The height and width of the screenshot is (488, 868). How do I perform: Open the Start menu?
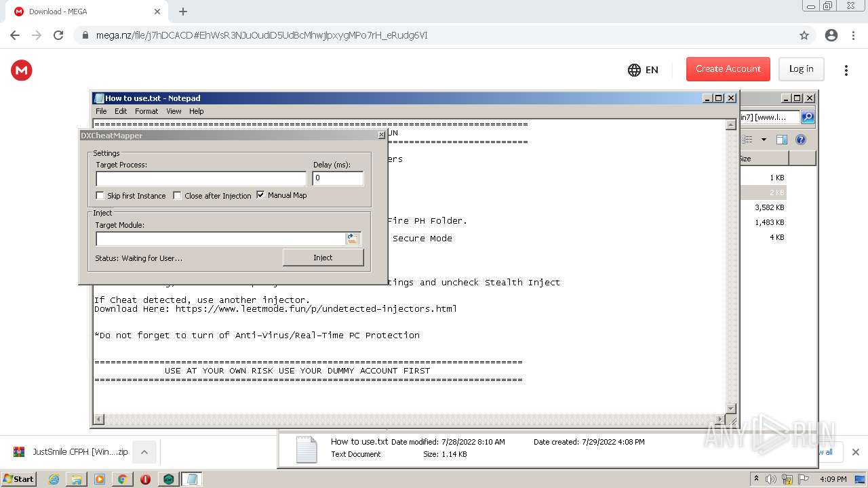click(19, 479)
